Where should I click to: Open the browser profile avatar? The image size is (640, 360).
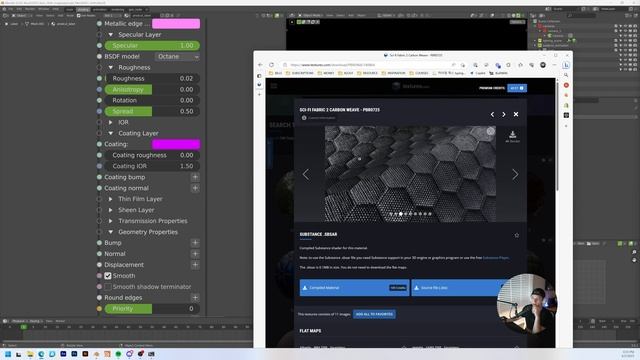coord(543,65)
